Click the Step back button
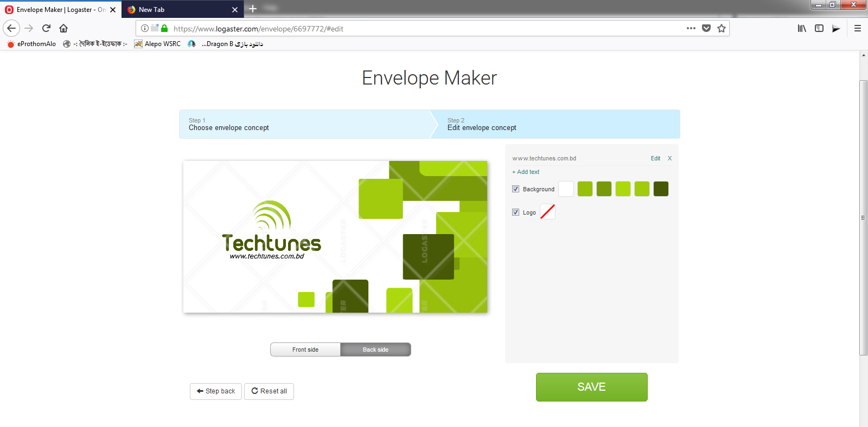The image size is (868, 427). [216, 391]
